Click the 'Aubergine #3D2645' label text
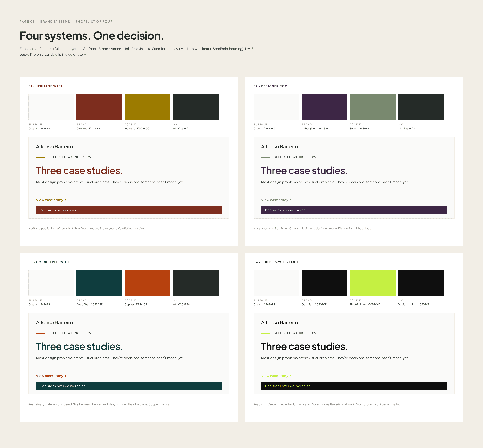483x448 pixels. 315,129
